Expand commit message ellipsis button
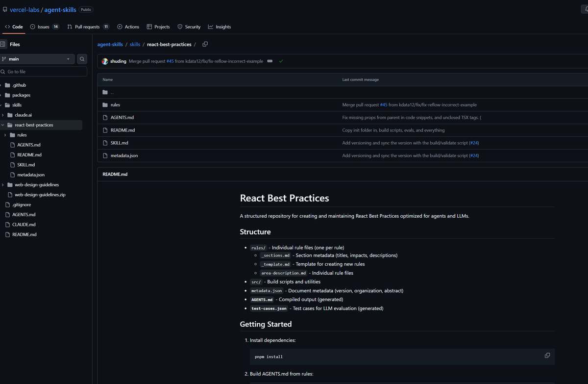Viewport: 588px width, 384px height. (x=270, y=61)
